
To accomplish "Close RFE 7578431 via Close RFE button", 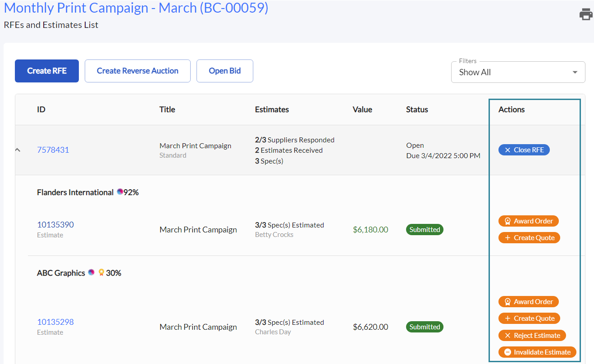I will pyautogui.click(x=524, y=150).
